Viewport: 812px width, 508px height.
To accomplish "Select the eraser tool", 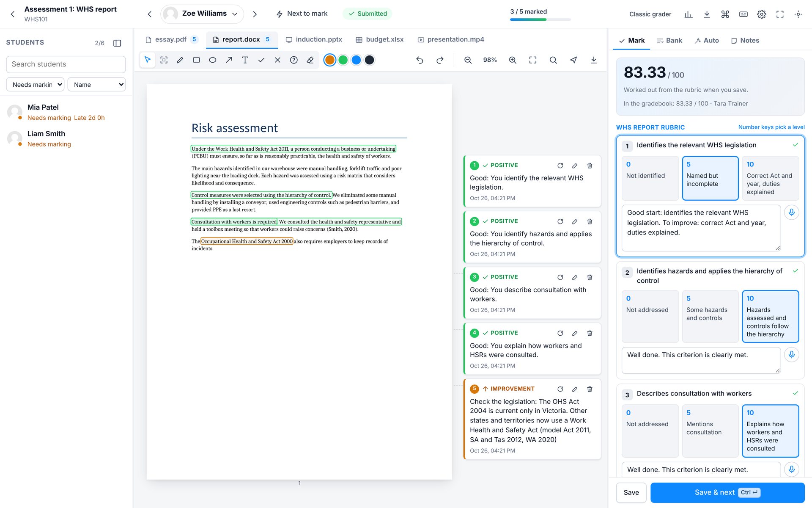I will pos(310,60).
